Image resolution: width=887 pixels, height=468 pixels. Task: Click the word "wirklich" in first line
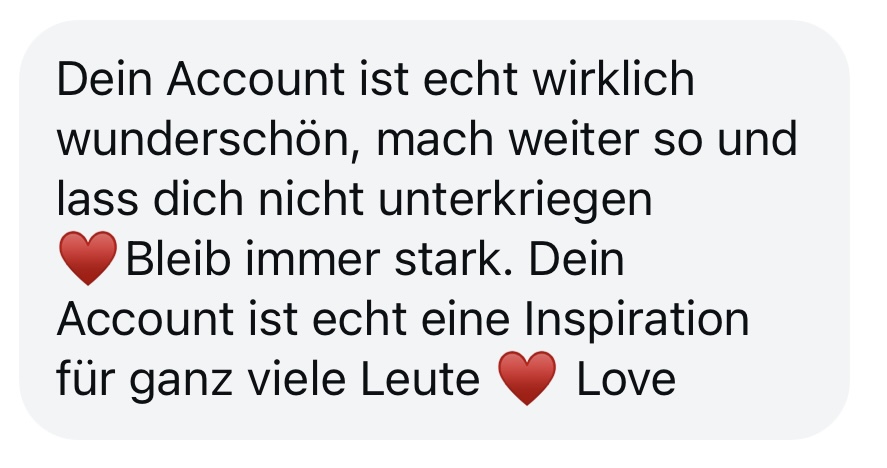613,79
